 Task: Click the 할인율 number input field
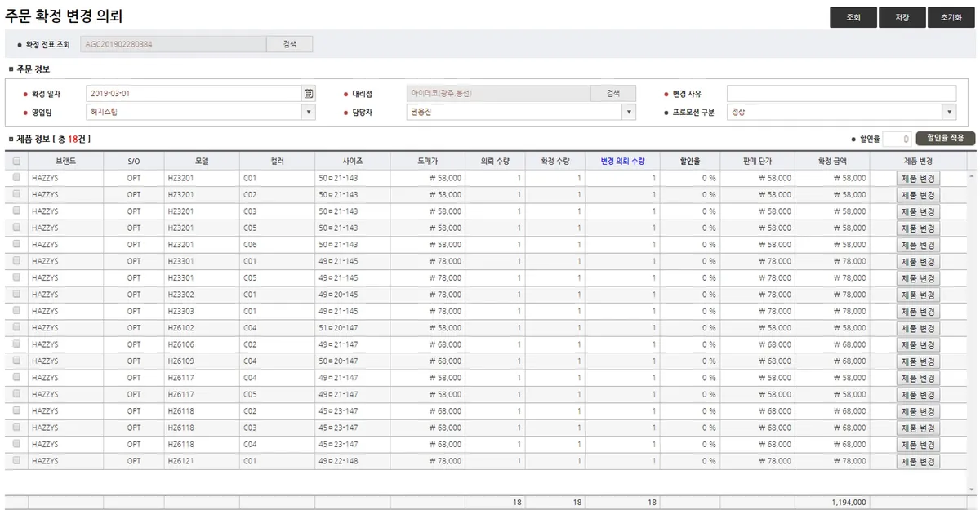coord(897,139)
